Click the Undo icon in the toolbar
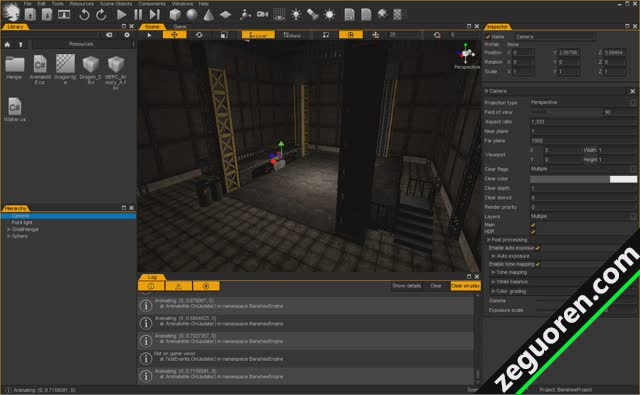The image size is (640, 395). [x=84, y=15]
